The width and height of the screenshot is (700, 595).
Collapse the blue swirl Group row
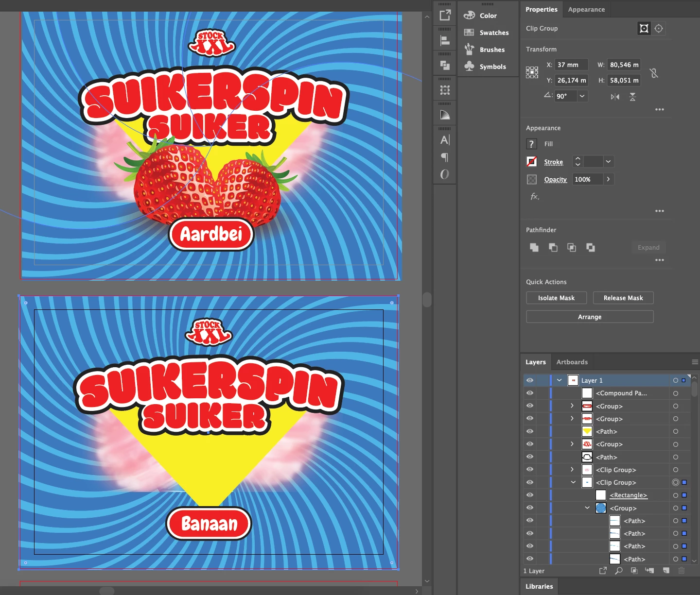(587, 508)
